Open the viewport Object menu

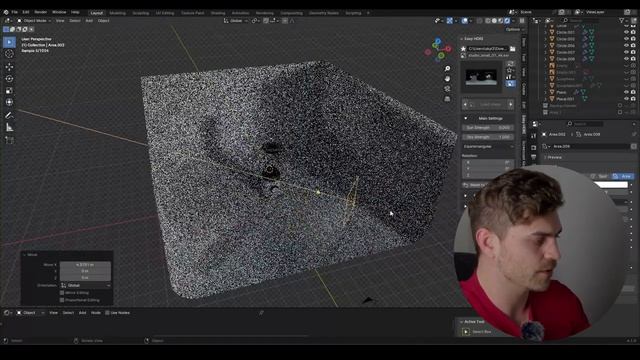pyautogui.click(x=103, y=20)
